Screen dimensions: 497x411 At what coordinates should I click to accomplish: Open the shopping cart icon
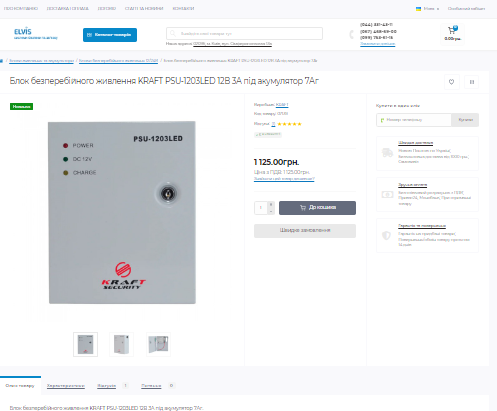[452, 31]
